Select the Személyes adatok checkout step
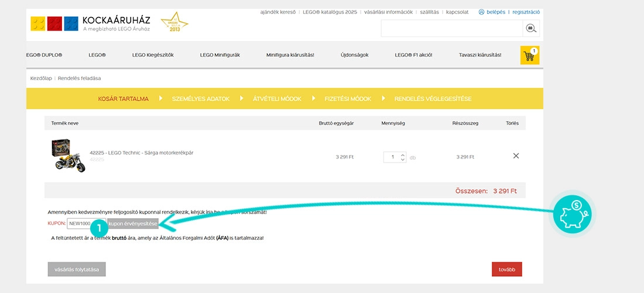The width and height of the screenshot is (644, 293). tap(200, 99)
